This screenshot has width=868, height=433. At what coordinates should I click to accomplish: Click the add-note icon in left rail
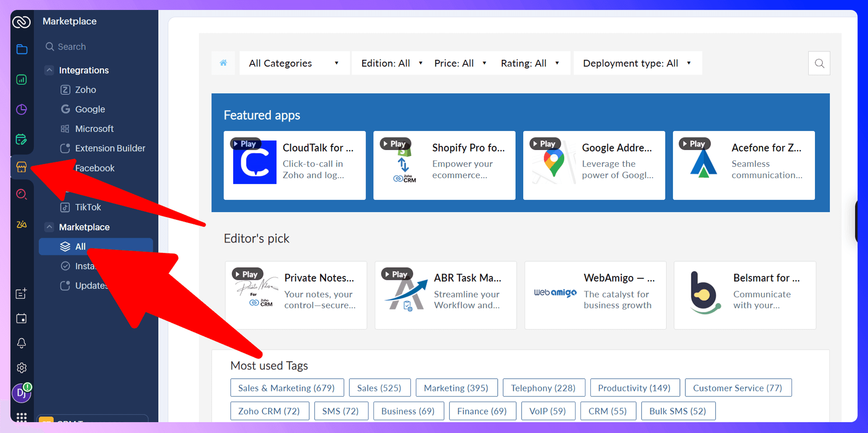22,294
